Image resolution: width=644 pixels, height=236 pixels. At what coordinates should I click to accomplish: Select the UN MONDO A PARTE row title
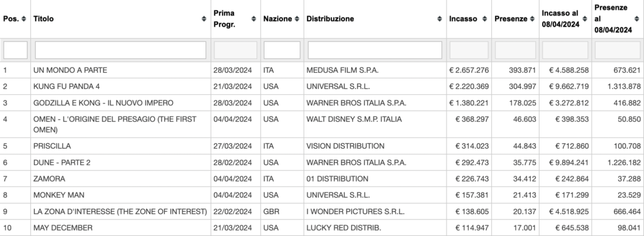pos(70,70)
